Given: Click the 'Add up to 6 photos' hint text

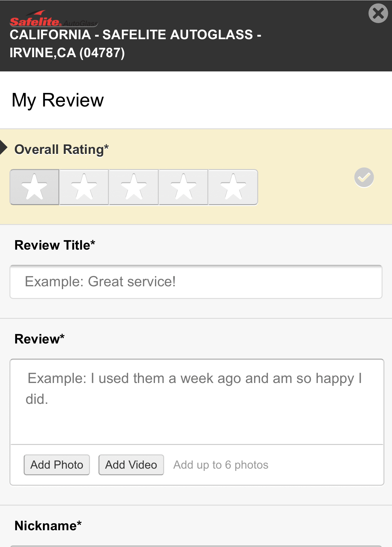Looking at the screenshot, I should (x=221, y=465).
